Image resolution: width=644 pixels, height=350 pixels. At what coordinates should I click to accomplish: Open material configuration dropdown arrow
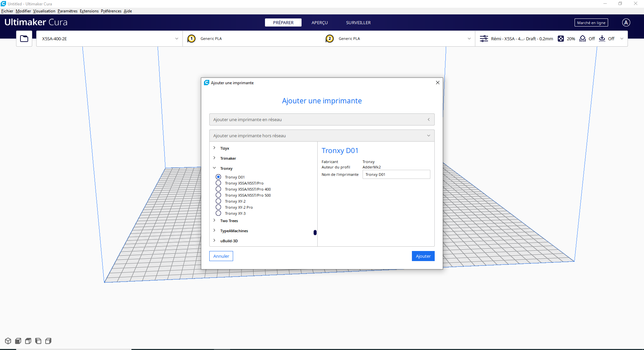(x=469, y=39)
